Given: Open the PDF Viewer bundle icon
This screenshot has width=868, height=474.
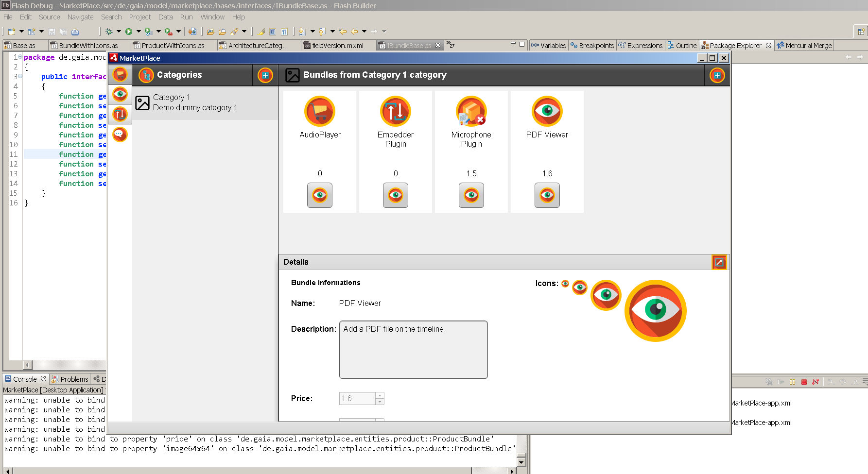Looking at the screenshot, I should coord(547,111).
